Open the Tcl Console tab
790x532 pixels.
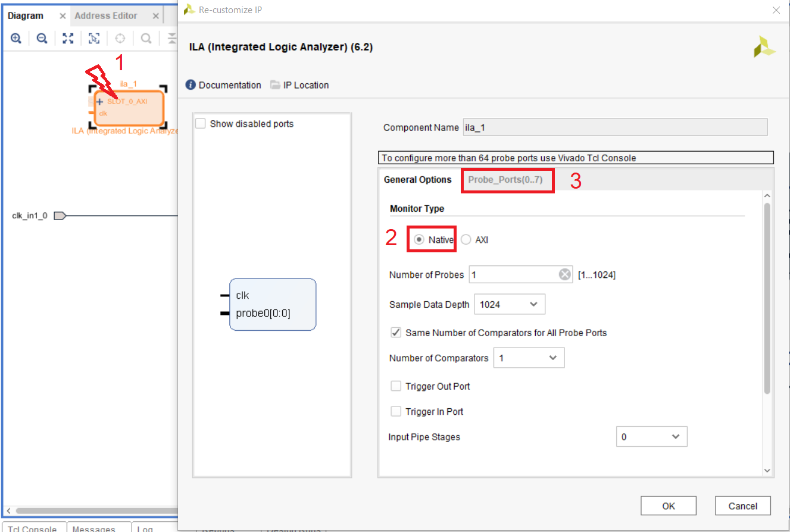(x=33, y=528)
